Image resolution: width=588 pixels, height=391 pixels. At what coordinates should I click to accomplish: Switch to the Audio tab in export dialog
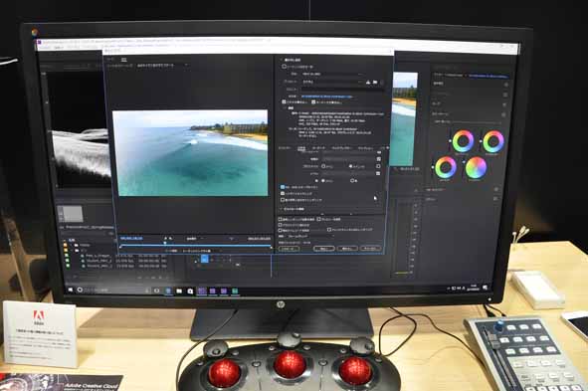[x=319, y=148]
